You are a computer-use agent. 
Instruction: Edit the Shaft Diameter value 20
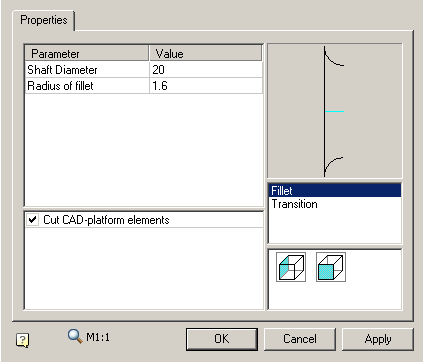pos(206,70)
